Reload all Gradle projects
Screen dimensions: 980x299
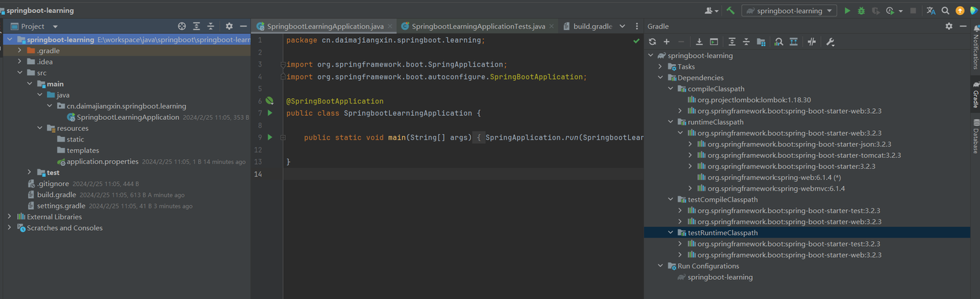653,42
